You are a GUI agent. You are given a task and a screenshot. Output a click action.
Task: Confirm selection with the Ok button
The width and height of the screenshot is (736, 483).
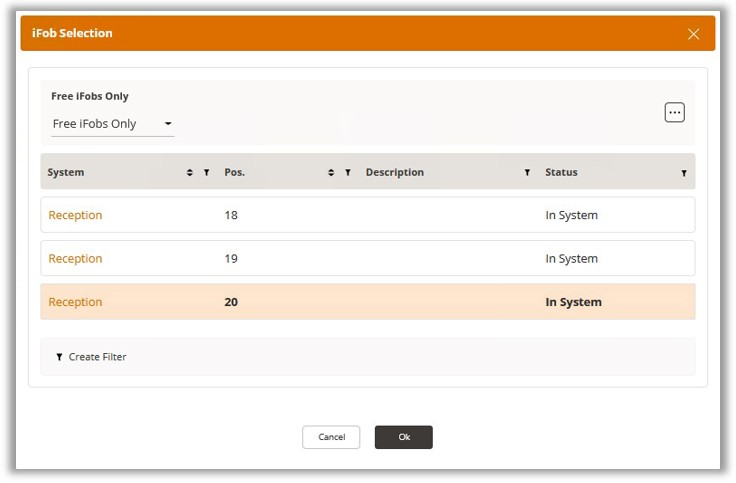pos(404,437)
